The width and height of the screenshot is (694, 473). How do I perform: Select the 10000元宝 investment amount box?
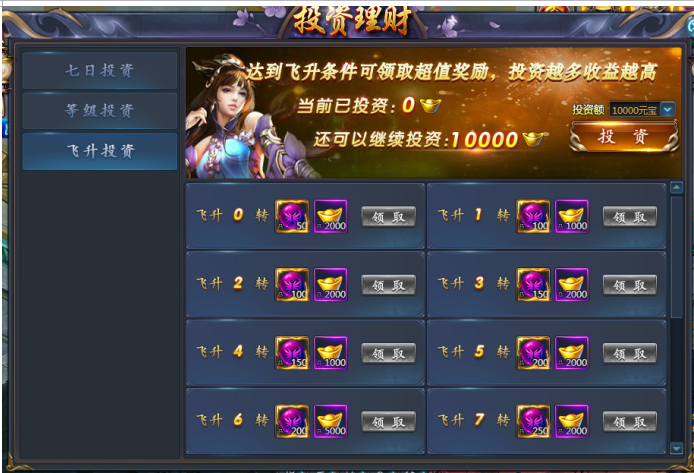pyautogui.click(x=635, y=109)
